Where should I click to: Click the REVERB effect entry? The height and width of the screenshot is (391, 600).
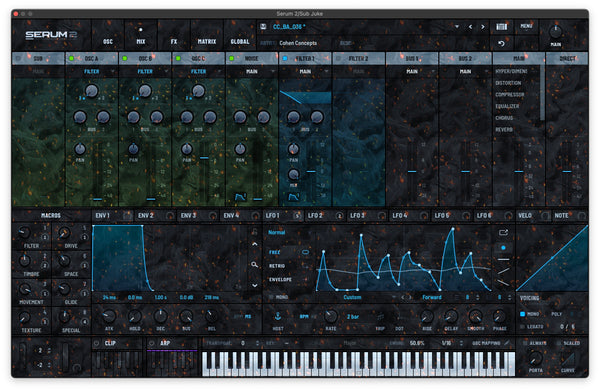(x=504, y=129)
